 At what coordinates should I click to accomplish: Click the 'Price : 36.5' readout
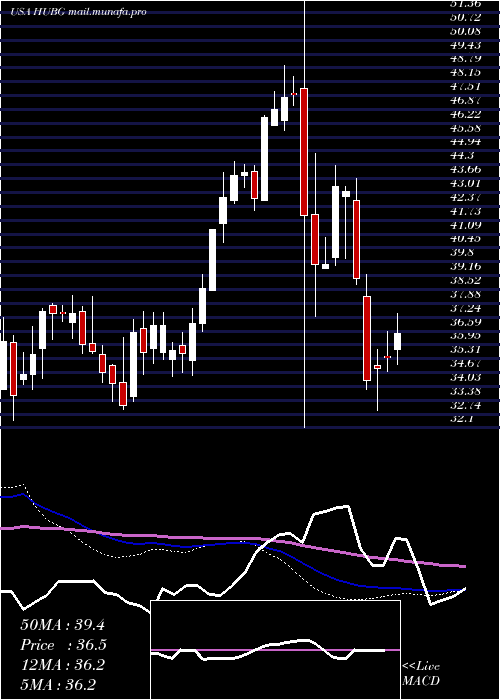point(63,645)
